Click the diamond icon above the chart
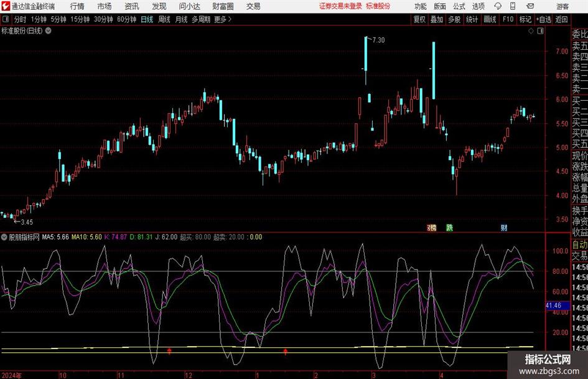Image resolution: width=588 pixels, height=379 pixels. point(531,31)
